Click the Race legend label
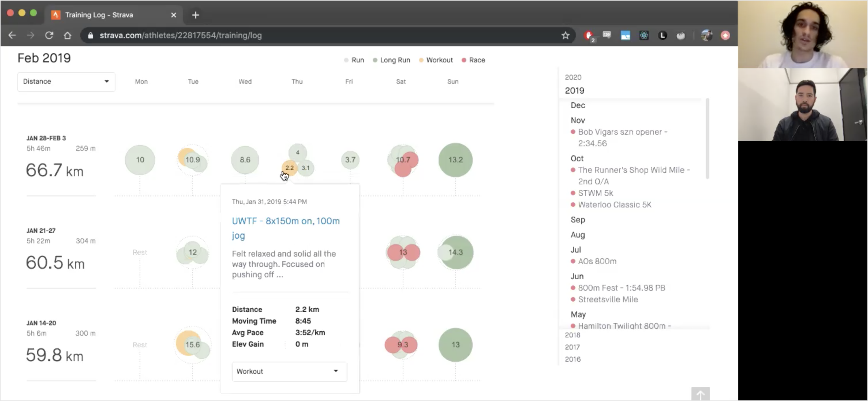The image size is (868, 401). [477, 60]
